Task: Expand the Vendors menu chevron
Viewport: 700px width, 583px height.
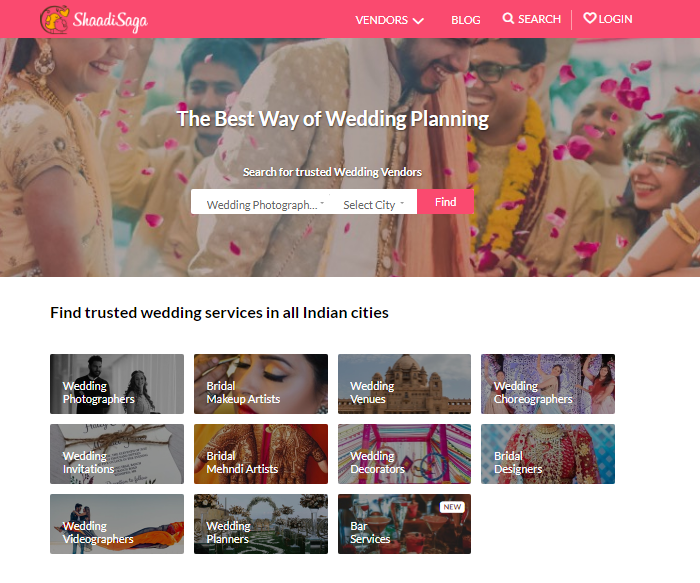Action: (x=418, y=21)
